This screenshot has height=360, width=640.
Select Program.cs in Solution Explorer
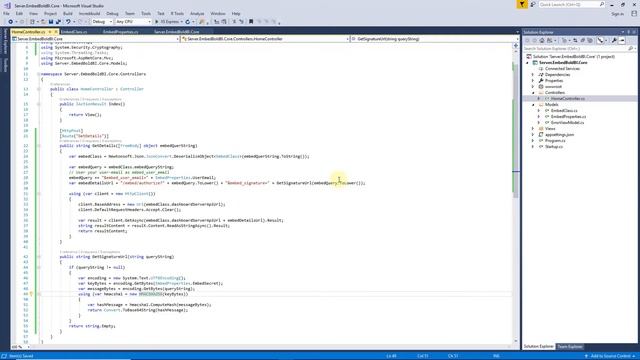coord(555,140)
